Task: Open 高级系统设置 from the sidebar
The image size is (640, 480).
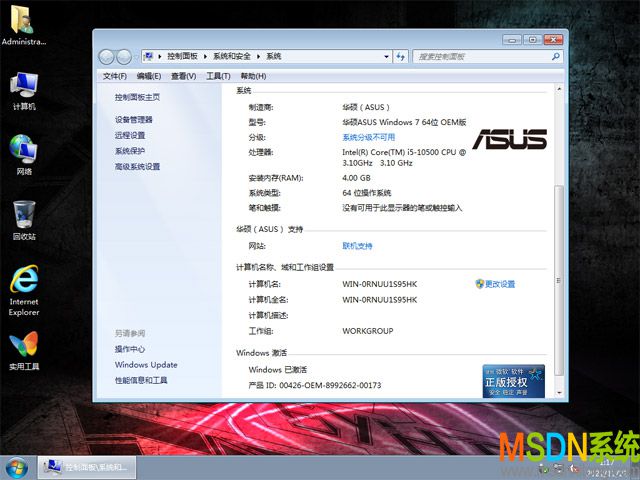Action: [x=137, y=167]
